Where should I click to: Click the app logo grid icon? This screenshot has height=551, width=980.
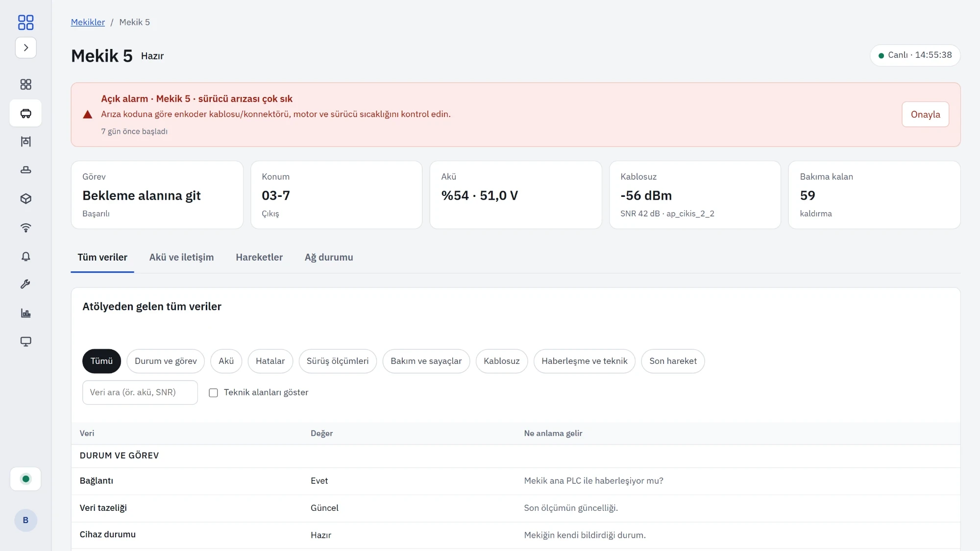point(25,22)
